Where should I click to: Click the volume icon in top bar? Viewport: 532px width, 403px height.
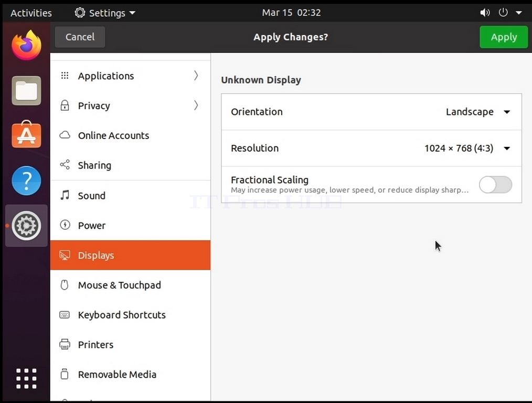tap(485, 13)
